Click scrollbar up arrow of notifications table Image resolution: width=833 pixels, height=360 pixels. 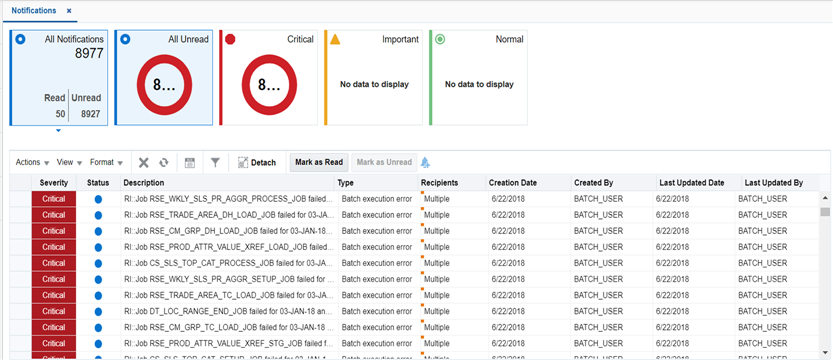click(825, 198)
